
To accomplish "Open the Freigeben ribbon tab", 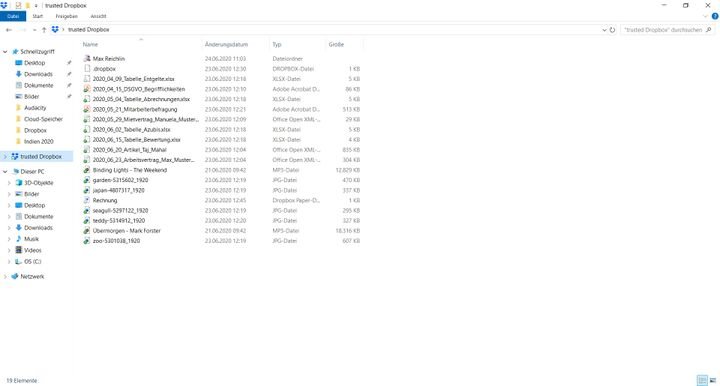I will [x=67, y=16].
